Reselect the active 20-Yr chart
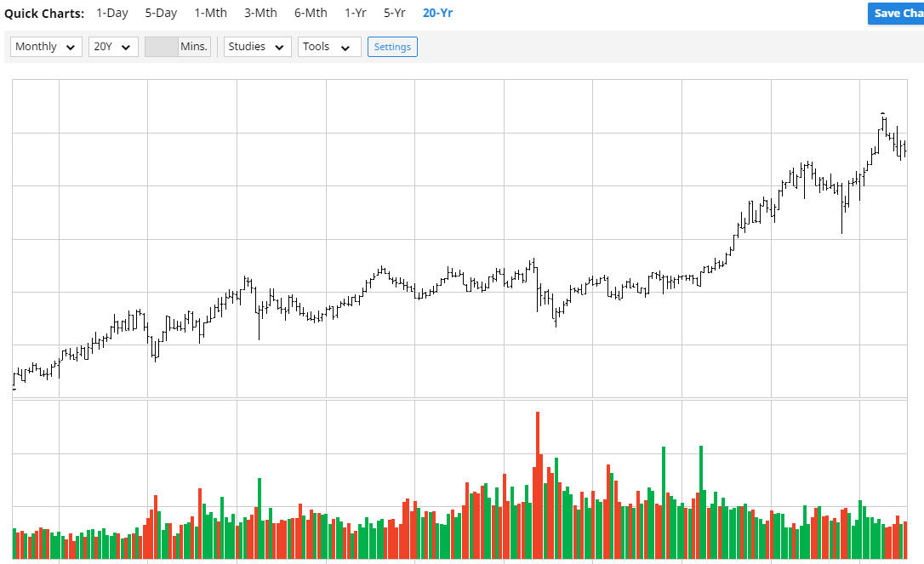 coord(437,13)
